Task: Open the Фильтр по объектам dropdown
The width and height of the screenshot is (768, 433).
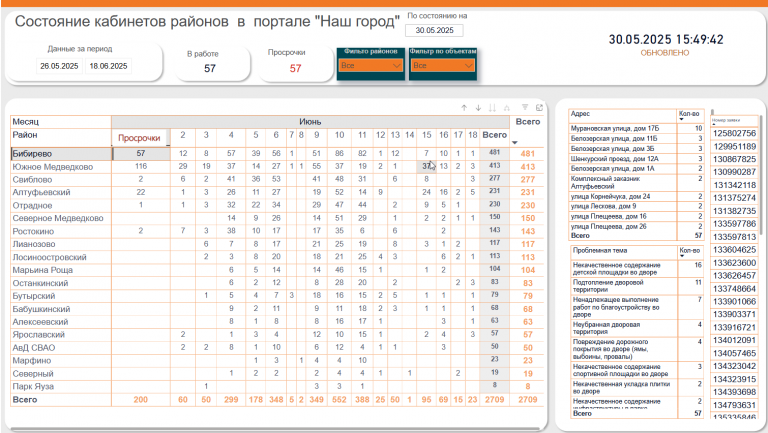Action: (442, 66)
